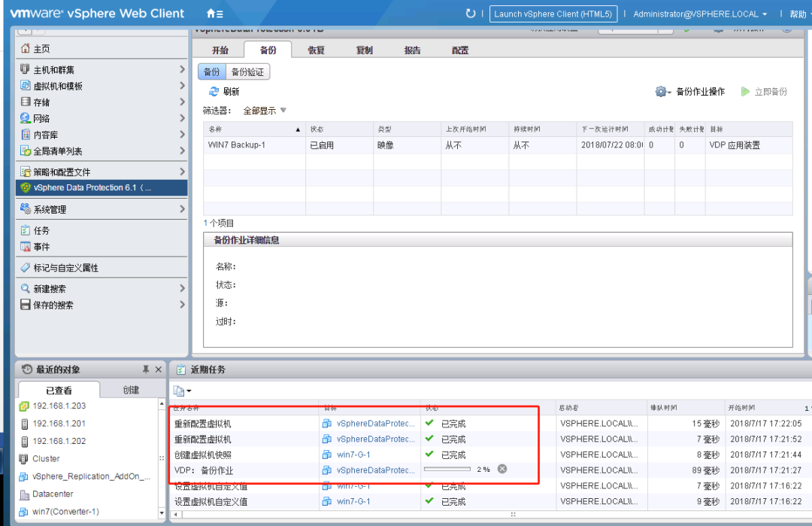Switch to the 恢复 tab
Screen dimensions: 812x526
316,50
